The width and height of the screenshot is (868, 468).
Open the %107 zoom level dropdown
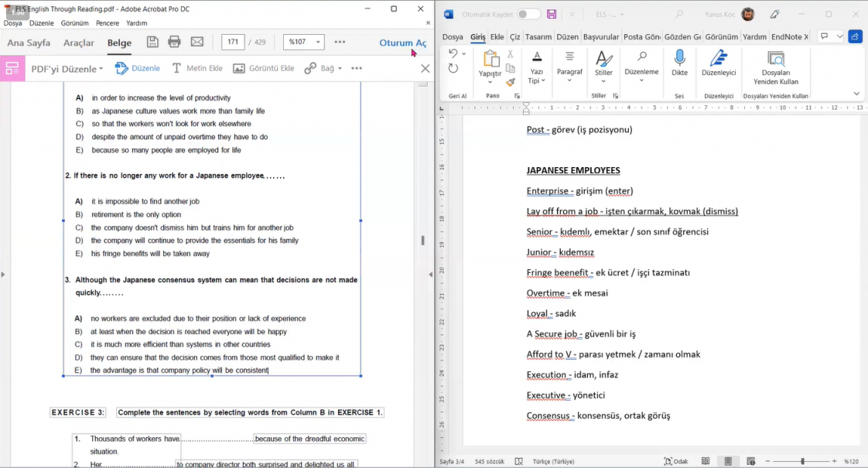coord(304,42)
